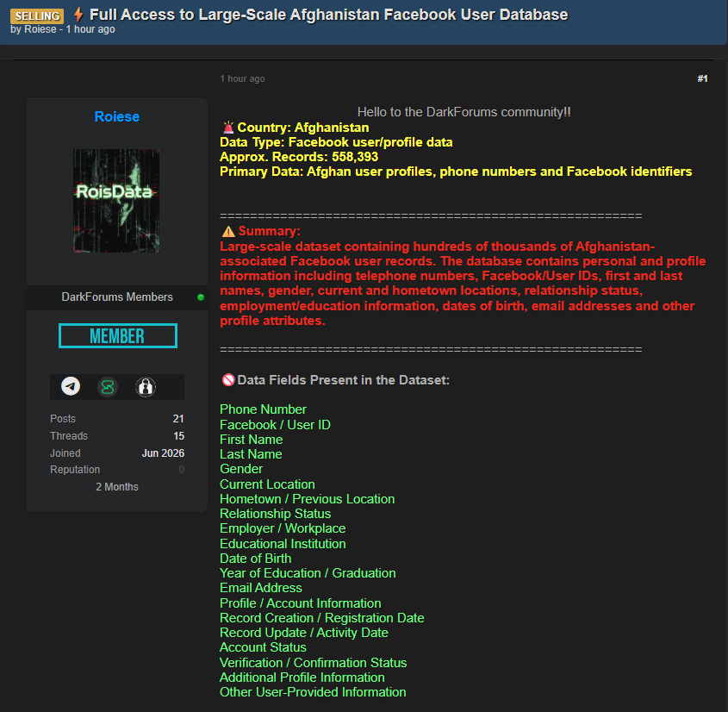Click the 'Summary:' red heading
The image size is (728, 712).
click(x=270, y=231)
